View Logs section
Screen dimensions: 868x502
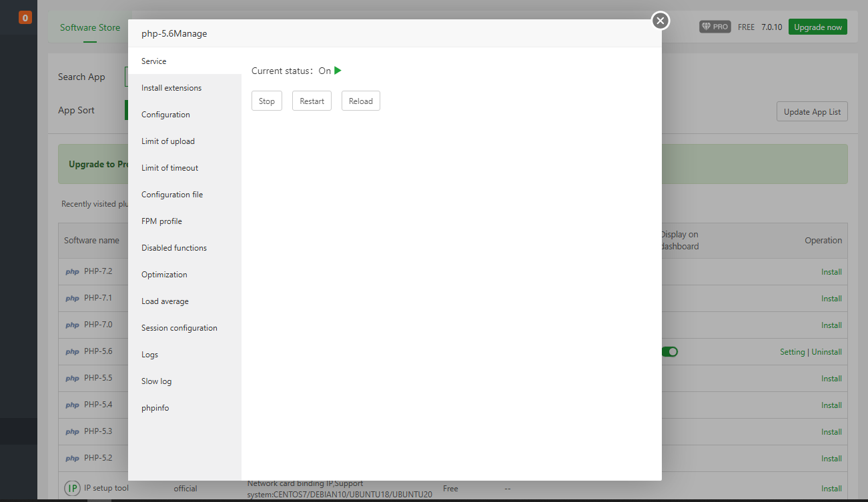[185, 354]
